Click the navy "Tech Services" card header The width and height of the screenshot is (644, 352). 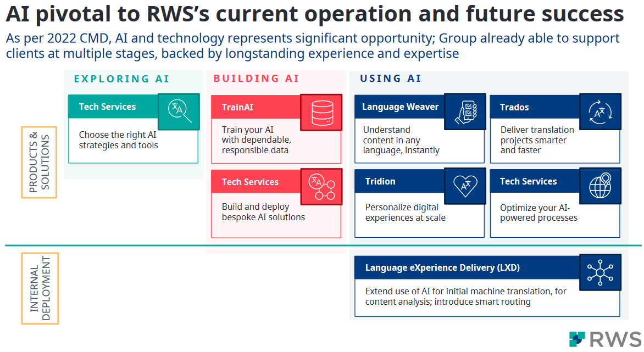535,181
